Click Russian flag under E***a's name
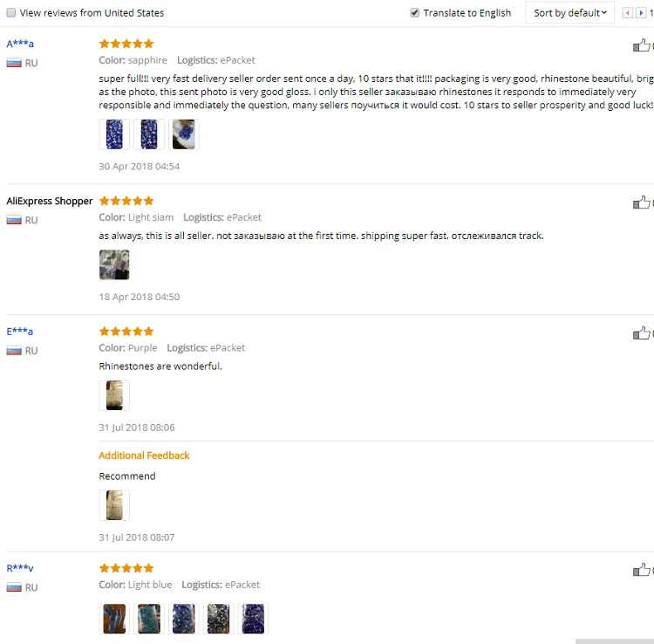This screenshot has width=654, height=644. pyautogui.click(x=14, y=351)
